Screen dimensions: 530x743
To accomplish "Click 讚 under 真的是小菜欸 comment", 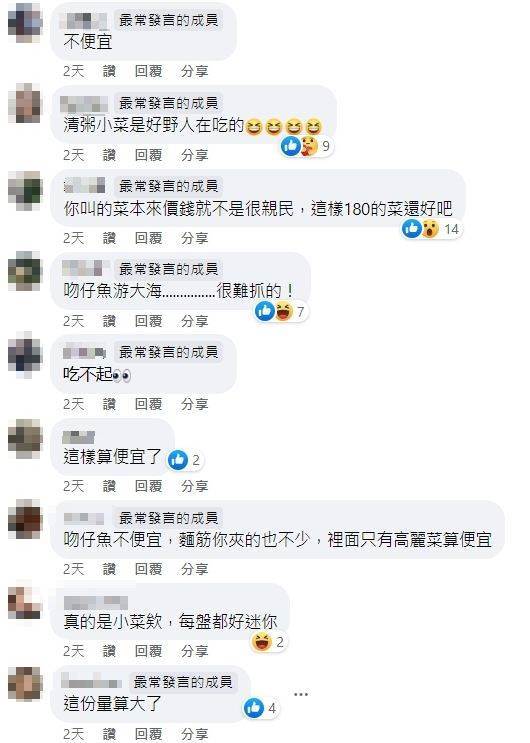I will pos(109,651).
